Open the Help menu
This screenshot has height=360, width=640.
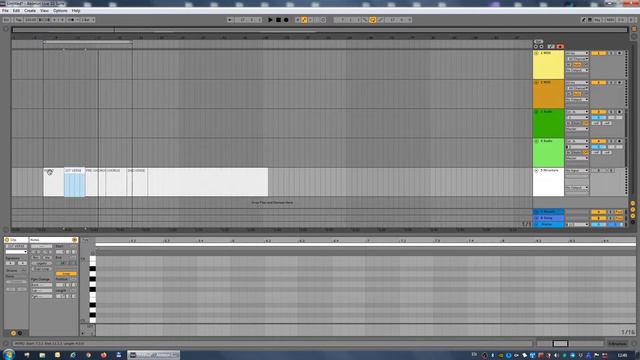[76, 11]
